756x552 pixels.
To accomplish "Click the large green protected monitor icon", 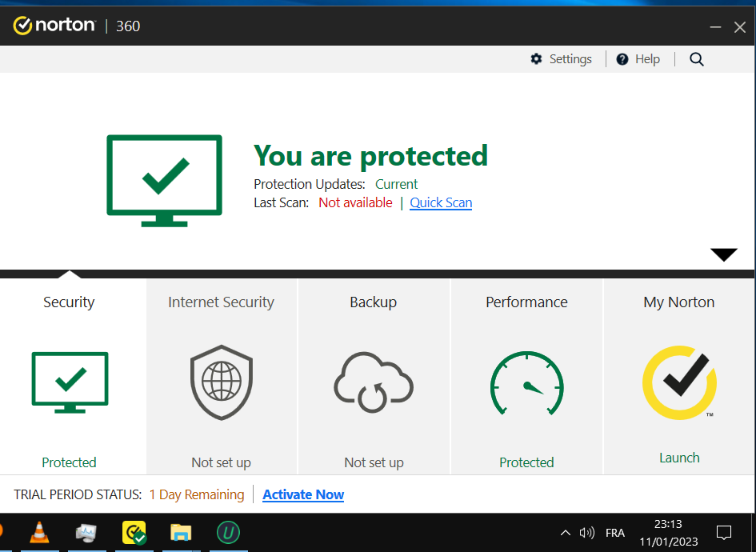I will 165,180.
